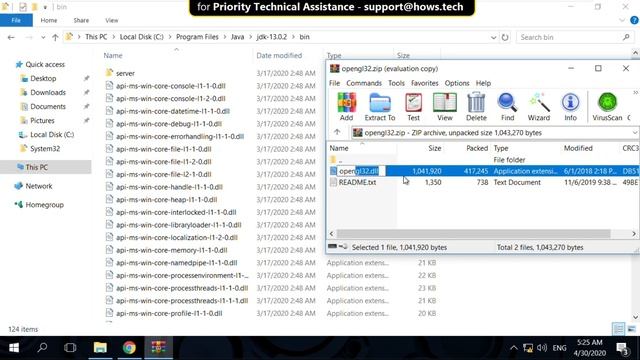Open the volume speaker tray icon
Viewport: 640px width, 360px height.
point(542,348)
